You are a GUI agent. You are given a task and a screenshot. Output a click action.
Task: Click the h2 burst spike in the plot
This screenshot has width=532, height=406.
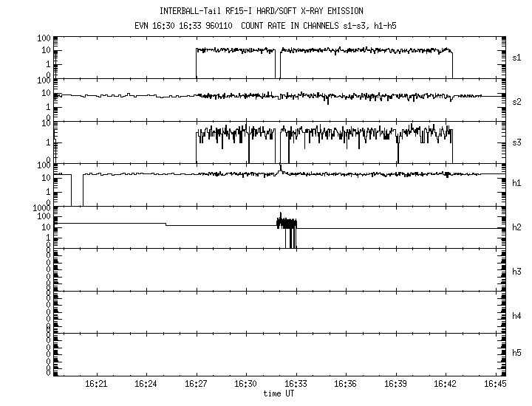(x=287, y=221)
